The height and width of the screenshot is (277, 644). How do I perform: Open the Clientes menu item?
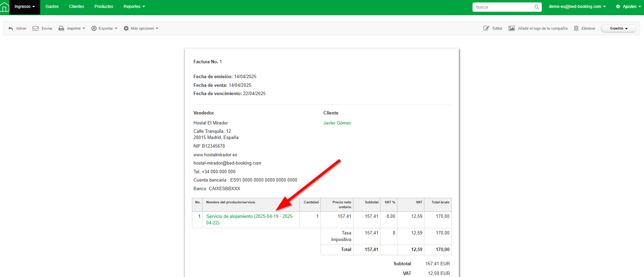(x=77, y=7)
